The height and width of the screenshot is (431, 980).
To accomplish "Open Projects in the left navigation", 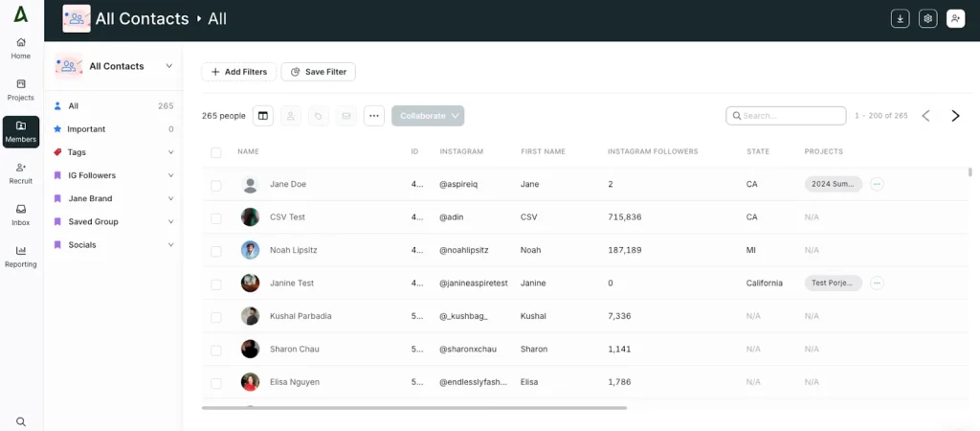I will [21, 89].
